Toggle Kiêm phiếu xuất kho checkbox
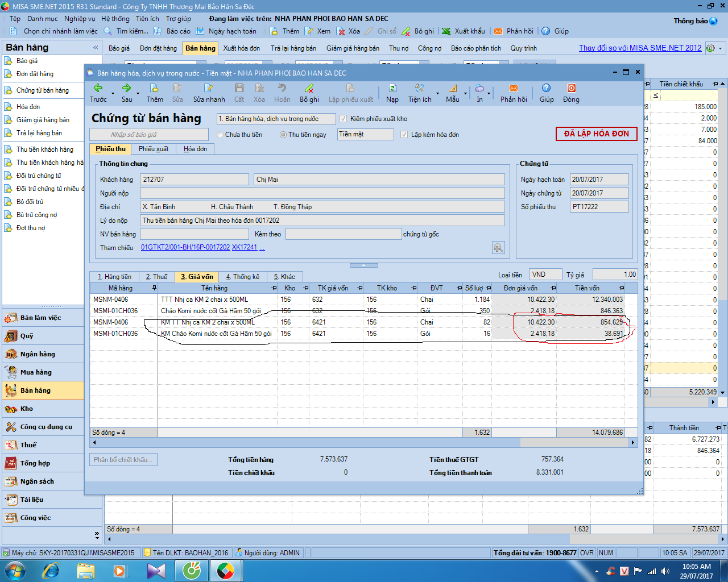Image resolution: width=728 pixels, height=582 pixels. click(x=343, y=119)
